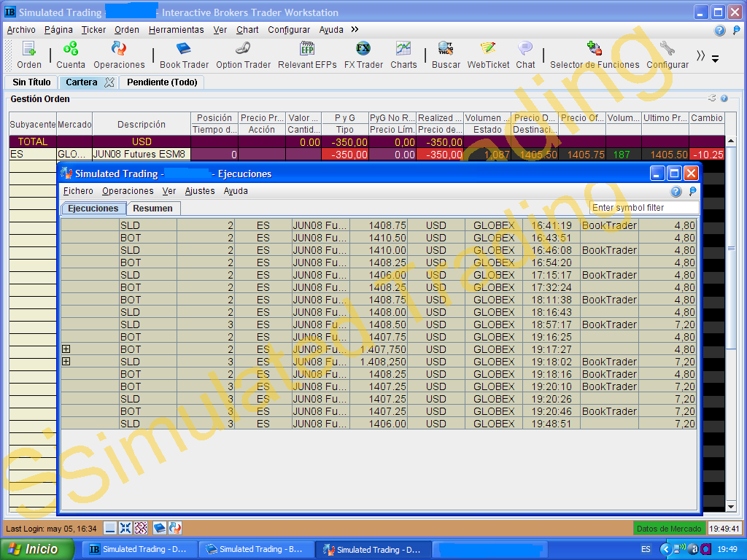This screenshot has height=560, width=747.
Task: Switch to the Resumen tab
Action: point(152,209)
